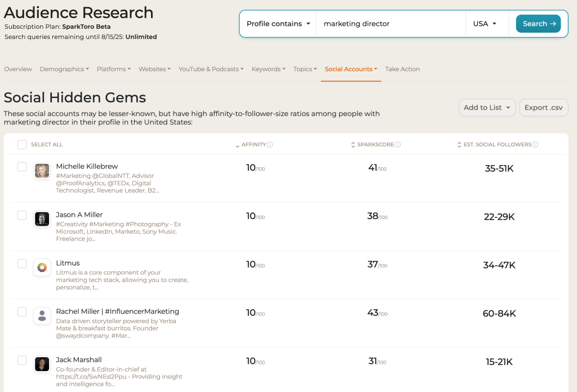Click the Litmus affinity score 10

click(255, 264)
